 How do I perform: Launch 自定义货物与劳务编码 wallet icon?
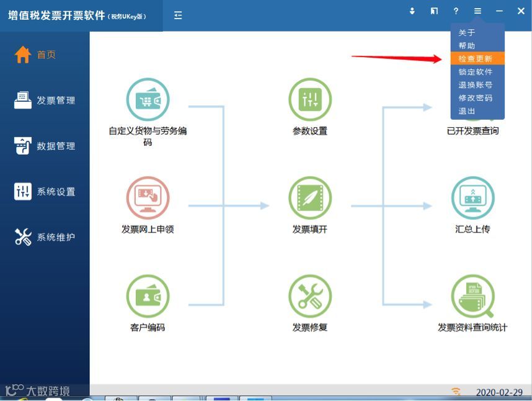tap(148, 99)
